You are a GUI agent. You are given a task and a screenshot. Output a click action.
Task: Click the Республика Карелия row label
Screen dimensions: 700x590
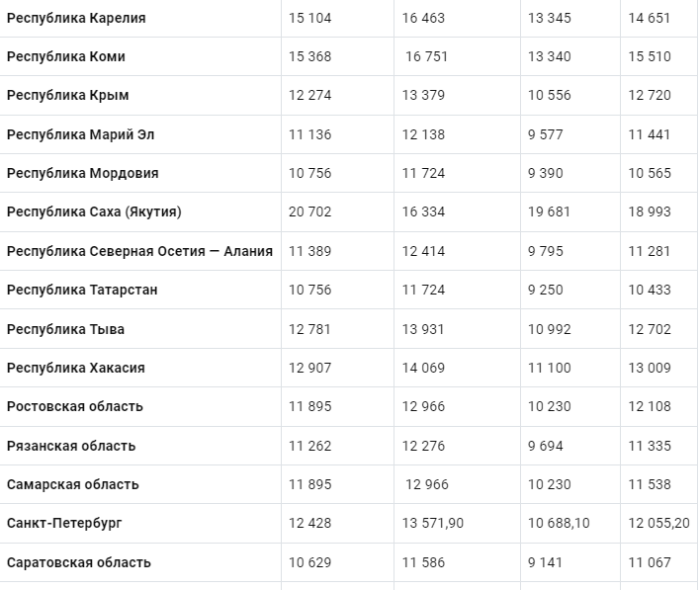(x=76, y=19)
